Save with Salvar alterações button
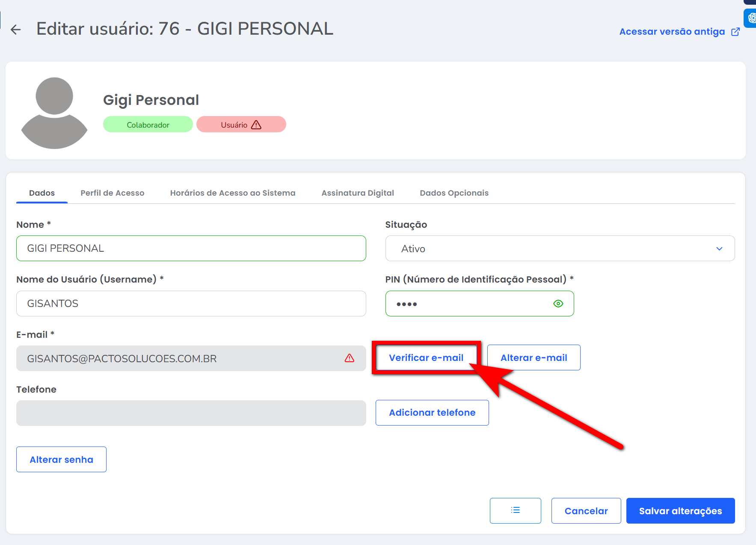This screenshot has width=756, height=545. pos(680,511)
